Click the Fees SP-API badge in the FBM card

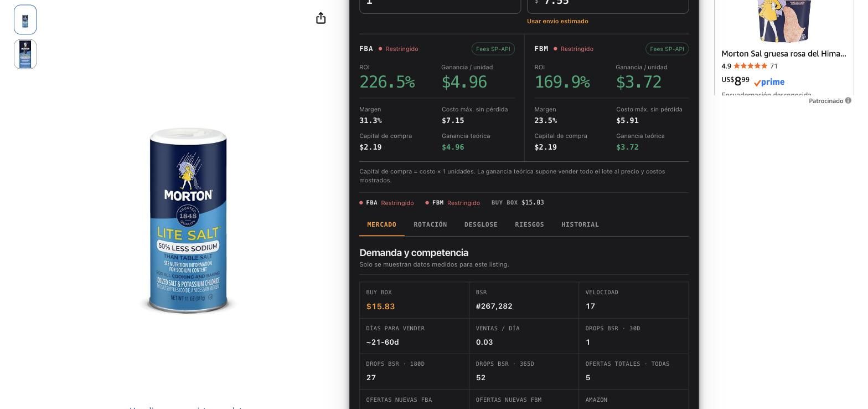coord(667,49)
